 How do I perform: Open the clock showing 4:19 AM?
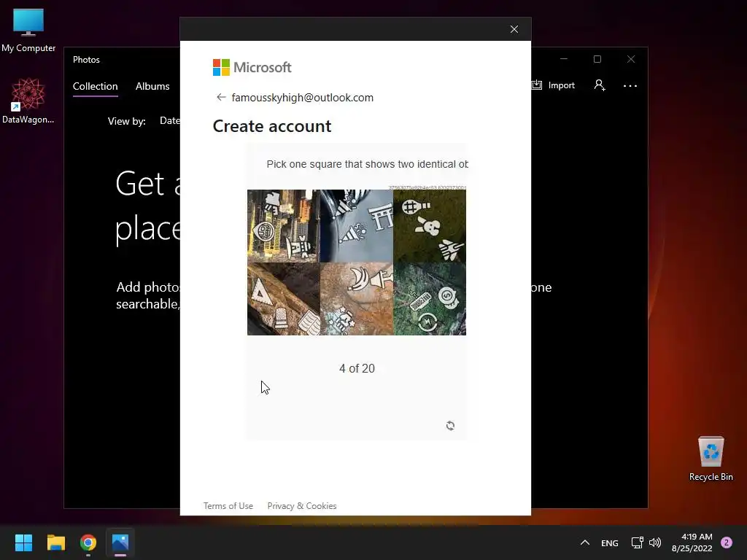(692, 542)
